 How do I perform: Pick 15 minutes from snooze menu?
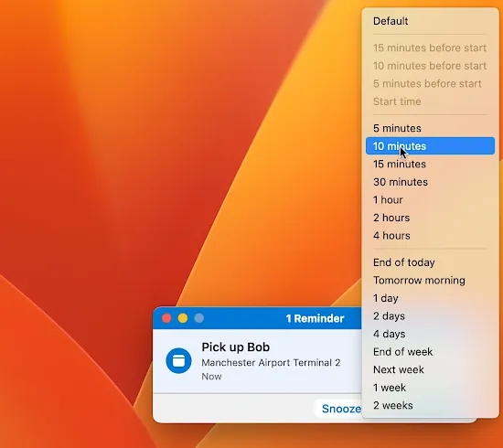(x=430, y=164)
